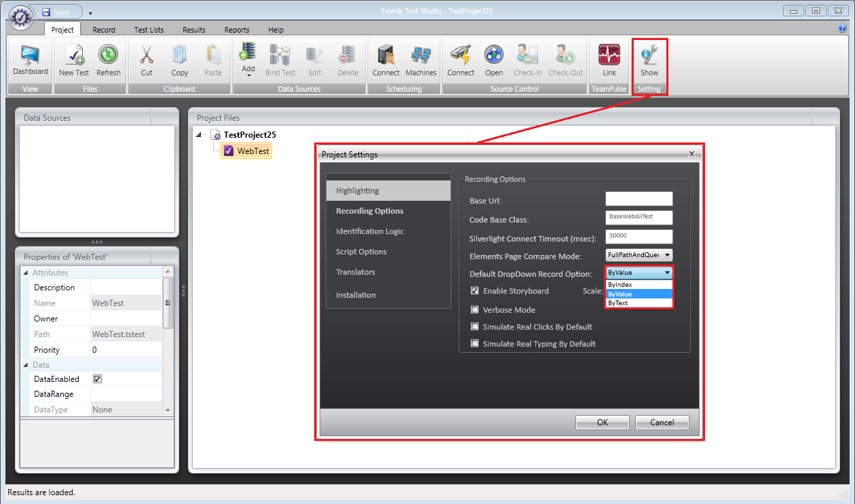Open Elements Page Compare Mode dropdown
This screenshot has width=855, height=504.
639,255
